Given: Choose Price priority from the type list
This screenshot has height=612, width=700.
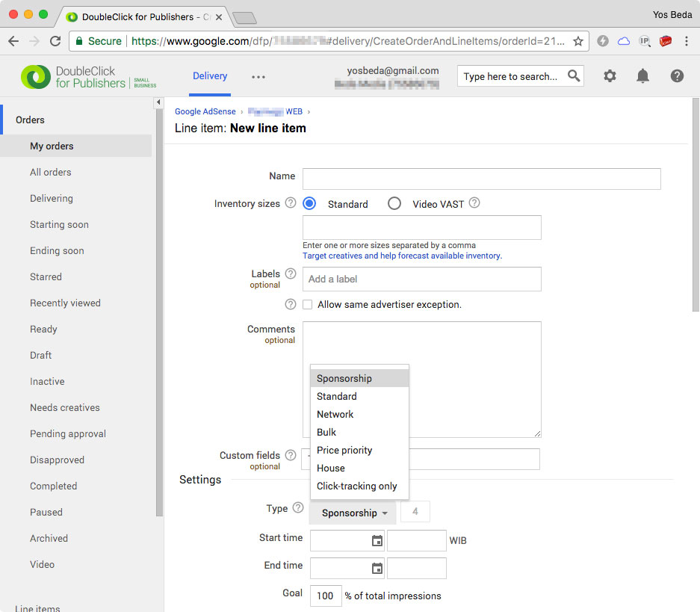Looking at the screenshot, I should pyautogui.click(x=359, y=450).
